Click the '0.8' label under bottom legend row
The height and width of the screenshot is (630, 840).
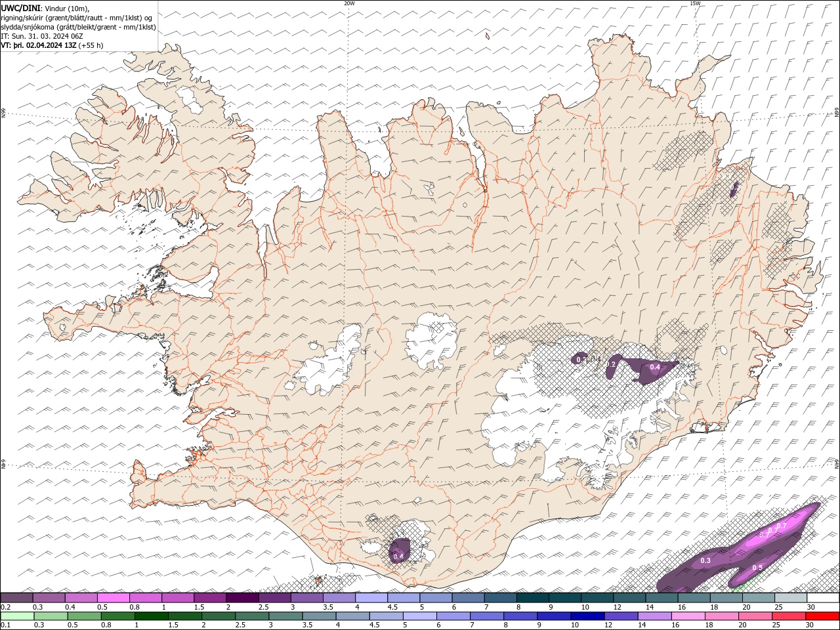point(106,625)
